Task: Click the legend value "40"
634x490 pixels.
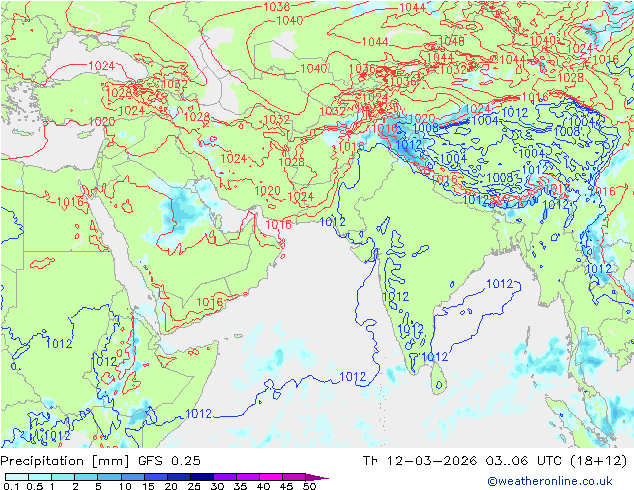Action: point(263,486)
